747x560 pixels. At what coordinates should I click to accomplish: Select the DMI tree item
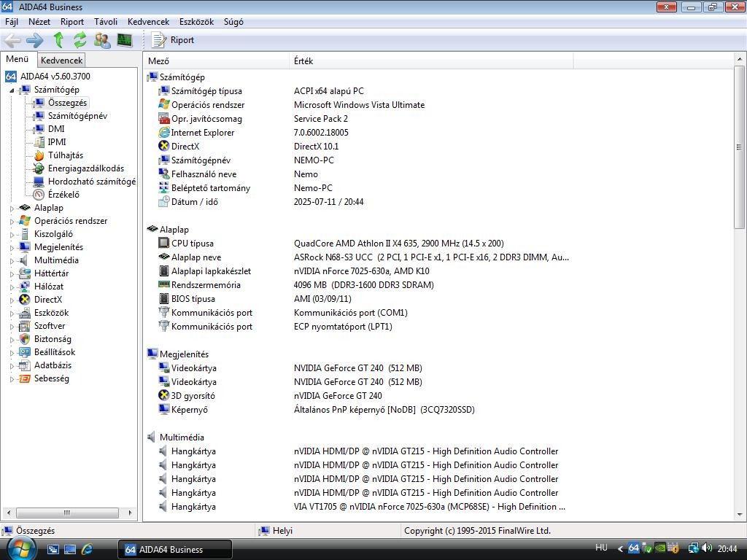[56, 129]
